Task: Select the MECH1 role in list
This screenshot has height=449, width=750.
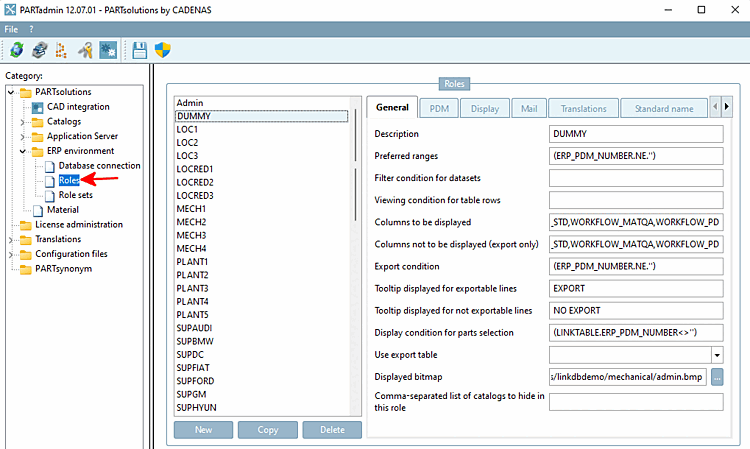Action: click(x=191, y=208)
